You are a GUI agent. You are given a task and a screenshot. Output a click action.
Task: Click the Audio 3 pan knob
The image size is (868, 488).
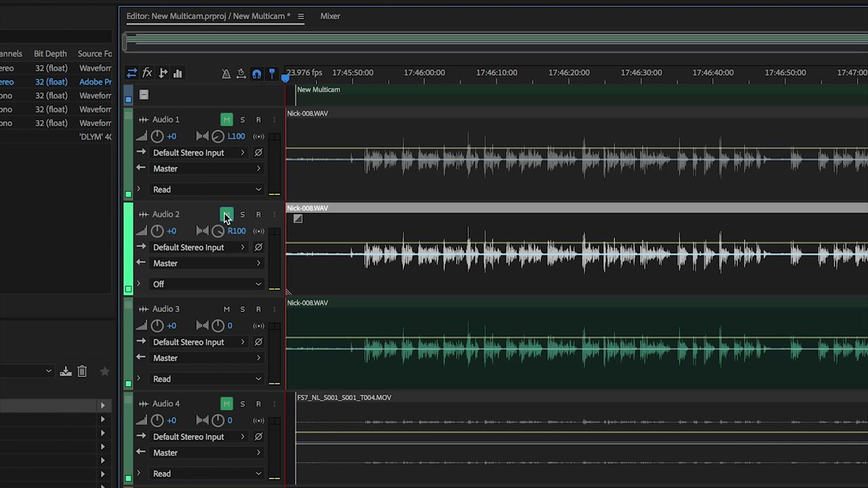(218, 326)
